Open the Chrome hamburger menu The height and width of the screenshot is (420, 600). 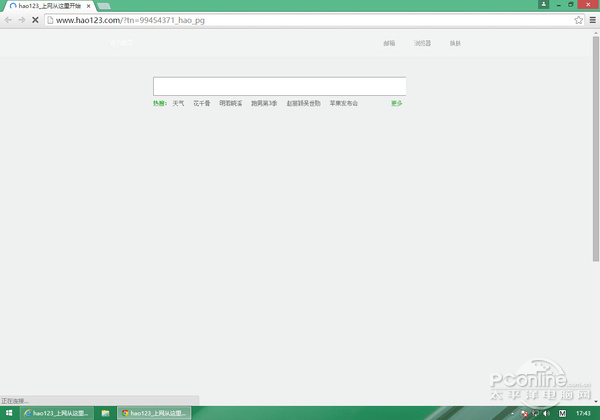pos(592,20)
